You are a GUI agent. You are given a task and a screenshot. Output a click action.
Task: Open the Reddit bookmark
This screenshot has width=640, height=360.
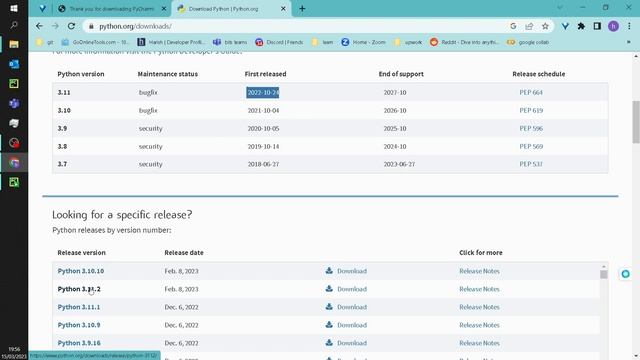click(464, 42)
